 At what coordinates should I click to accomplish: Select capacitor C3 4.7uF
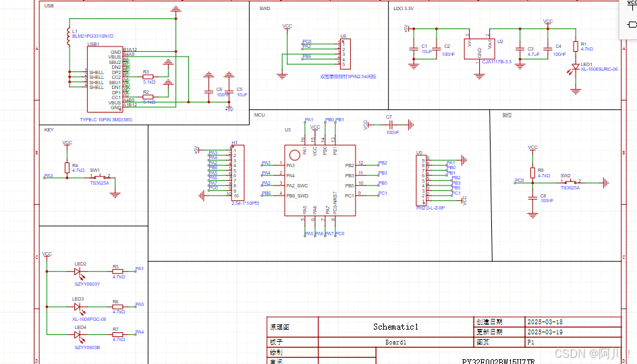(520, 49)
